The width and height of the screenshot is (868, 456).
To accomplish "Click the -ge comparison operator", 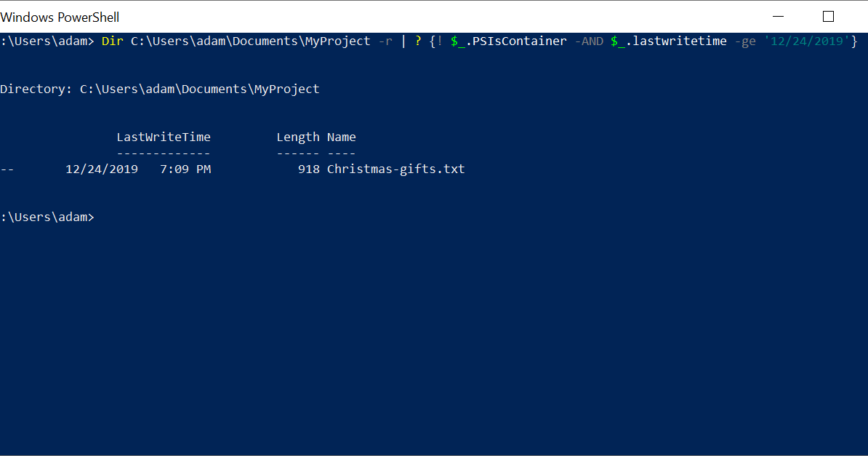I will click(745, 41).
